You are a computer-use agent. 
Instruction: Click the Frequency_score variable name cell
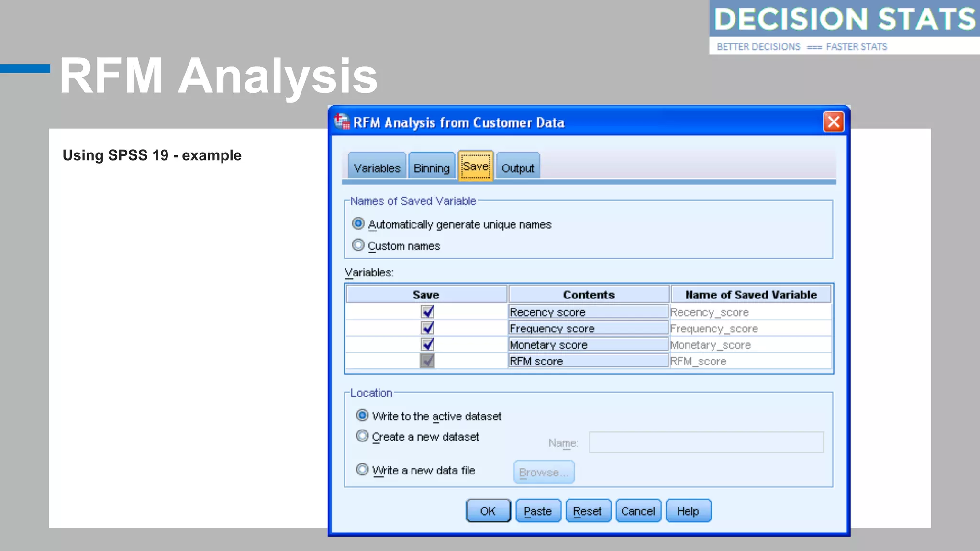click(x=750, y=328)
